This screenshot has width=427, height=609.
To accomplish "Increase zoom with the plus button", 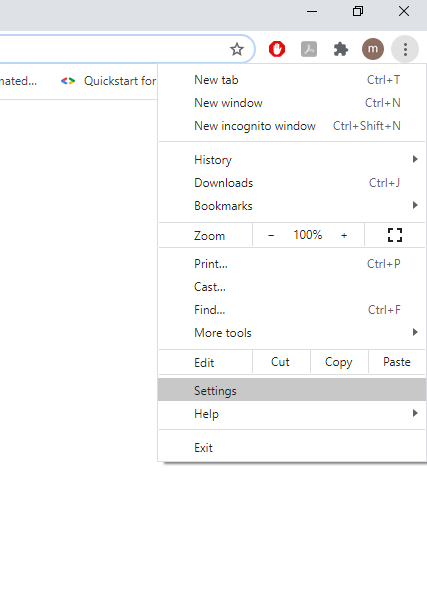I will tap(344, 235).
